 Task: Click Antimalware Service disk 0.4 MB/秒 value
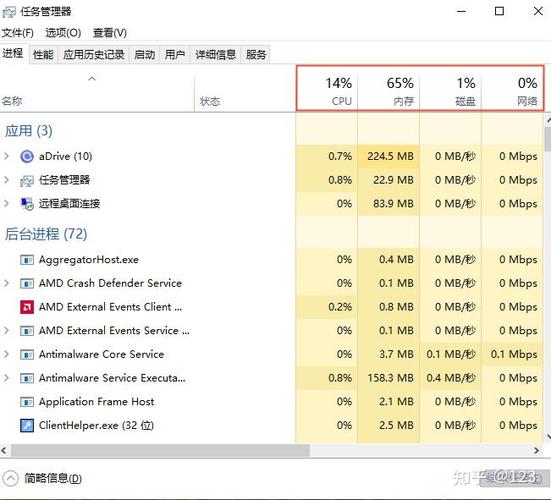(451, 378)
